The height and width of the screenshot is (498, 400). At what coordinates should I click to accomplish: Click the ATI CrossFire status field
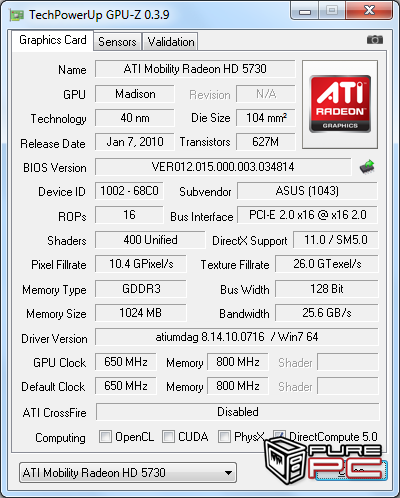coord(238,412)
